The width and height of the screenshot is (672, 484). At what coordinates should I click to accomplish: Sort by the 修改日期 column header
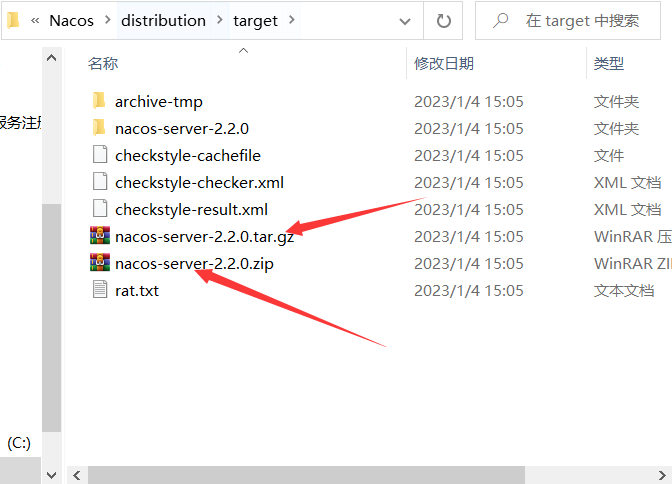444,63
